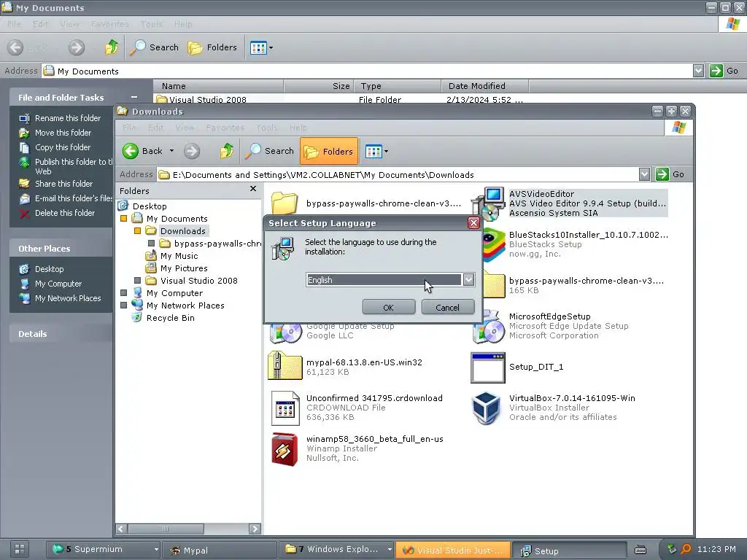Select the Setup_DIT_1 application icon
The width and height of the screenshot is (747, 560).
coord(487,367)
